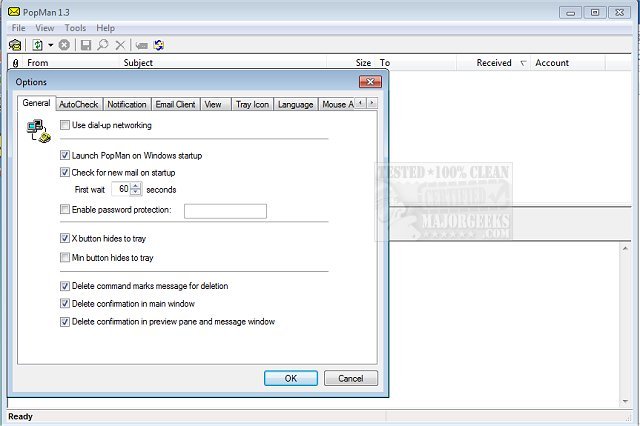640x426 pixels.
Task: Toggle Delete confirmation in main window
Action: 64,303
